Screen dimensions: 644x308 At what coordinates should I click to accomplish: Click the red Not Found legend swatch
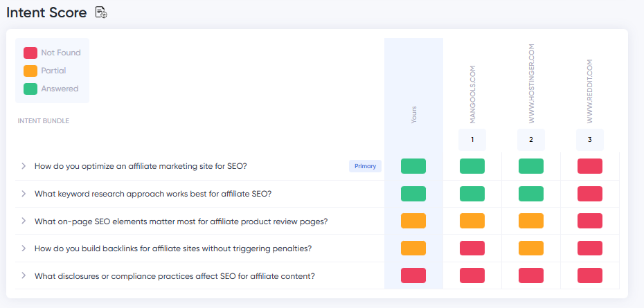tap(30, 53)
